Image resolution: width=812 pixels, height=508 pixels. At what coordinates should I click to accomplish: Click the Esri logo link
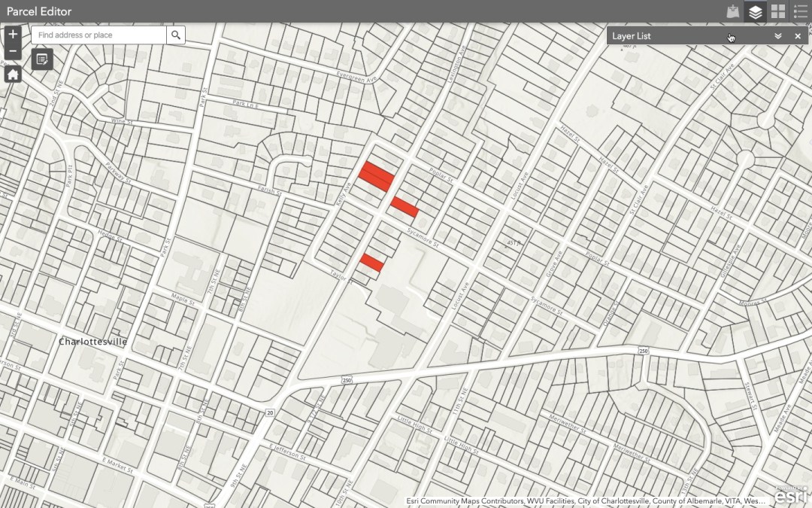click(792, 497)
